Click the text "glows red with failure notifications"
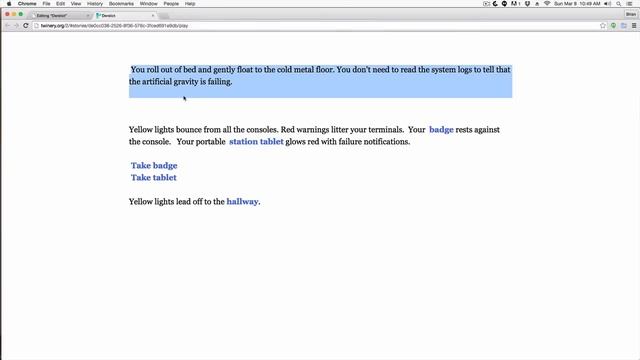Screen dimensions: 640x360 347,142
